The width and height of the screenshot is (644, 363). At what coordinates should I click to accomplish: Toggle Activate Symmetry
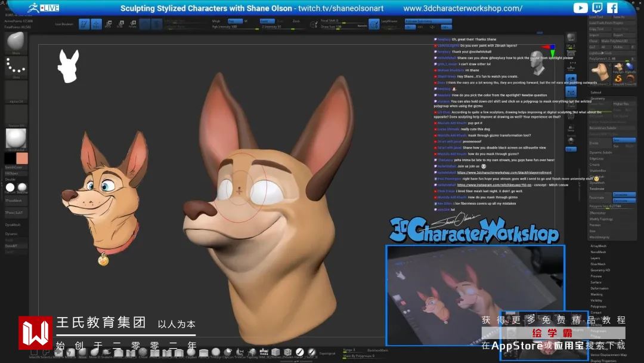(428, 21)
